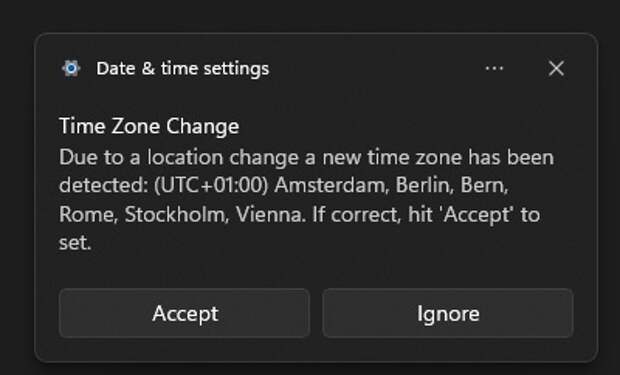Click the 'Date & time settings' header title

[x=183, y=68]
